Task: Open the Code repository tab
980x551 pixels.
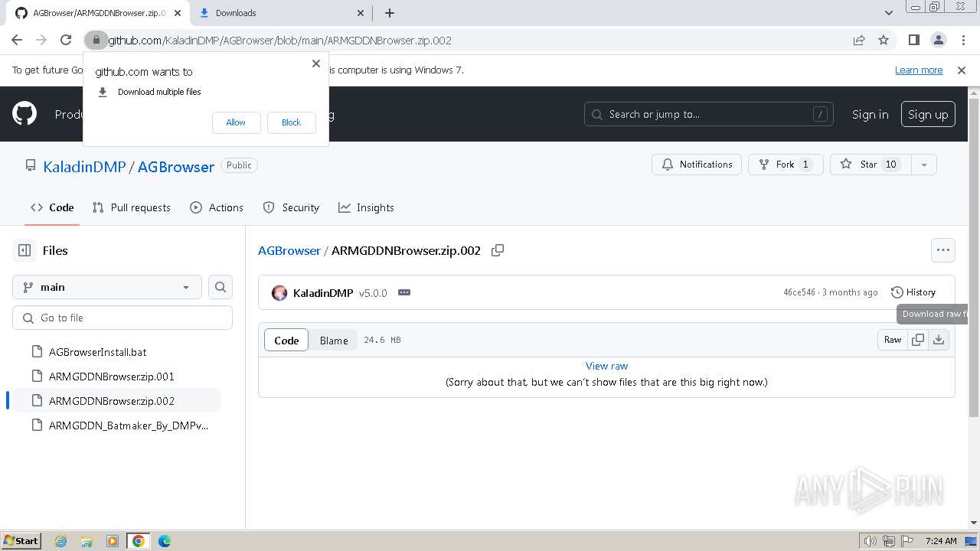Action: [x=52, y=207]
